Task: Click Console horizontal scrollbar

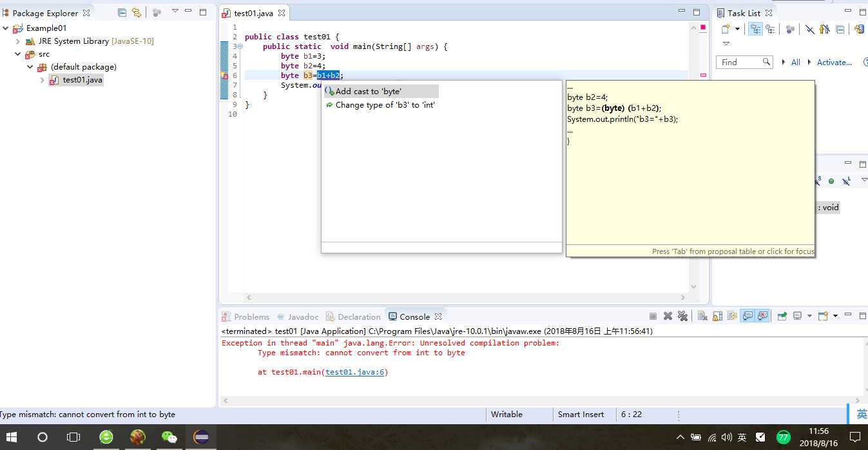Action: point(541,401)
